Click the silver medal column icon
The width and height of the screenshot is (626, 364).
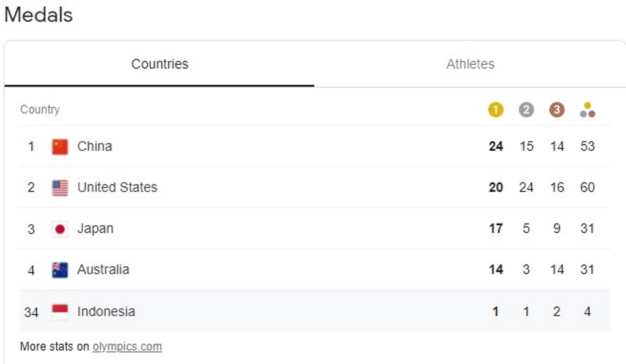pyautogui.click(x=526, y=110)
